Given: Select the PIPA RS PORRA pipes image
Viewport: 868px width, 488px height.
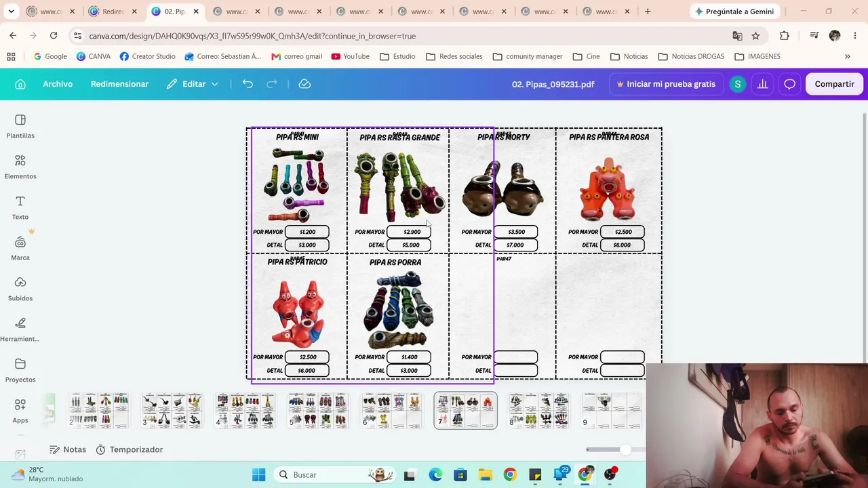Looking at the screenshot, I should pyautogui.click(x=399, y=310).
